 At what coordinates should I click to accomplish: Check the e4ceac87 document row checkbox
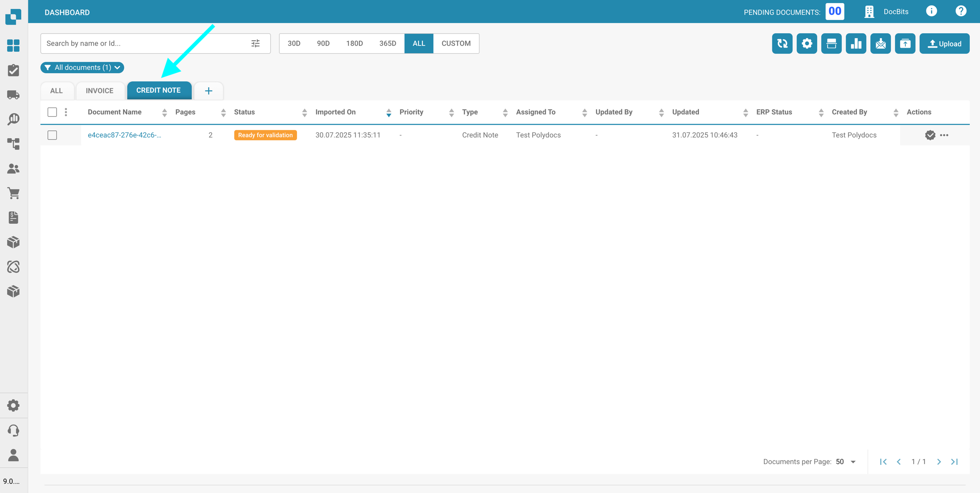[x=52, y=135]
